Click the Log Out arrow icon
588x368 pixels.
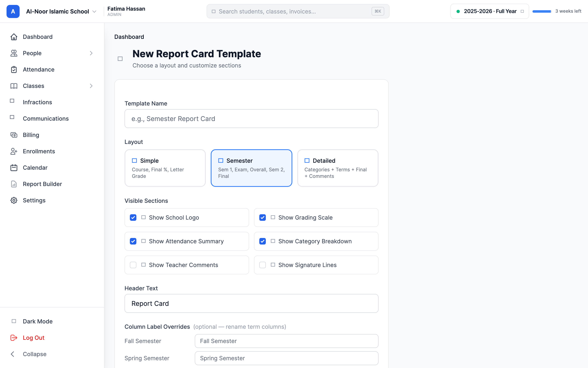tap(14, 338)
